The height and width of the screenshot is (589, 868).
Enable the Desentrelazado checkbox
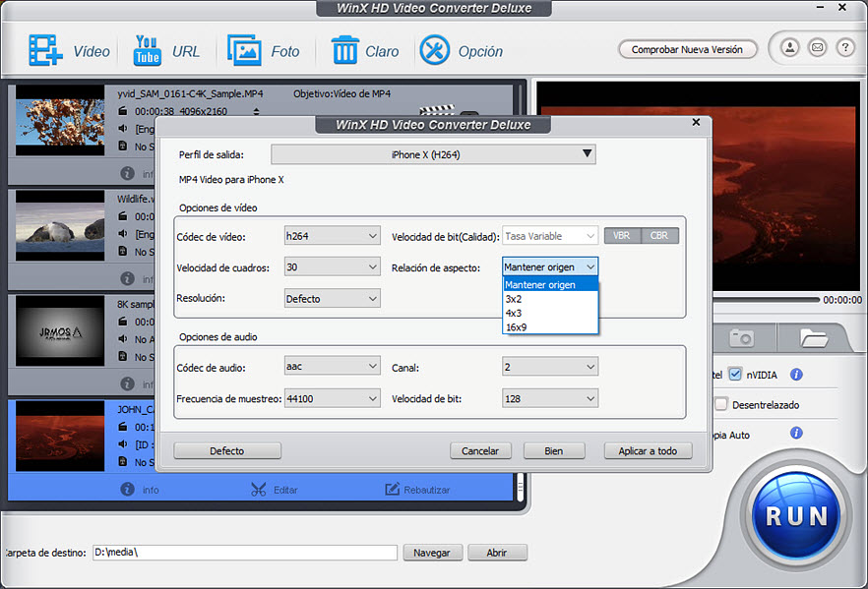[721, 404]
